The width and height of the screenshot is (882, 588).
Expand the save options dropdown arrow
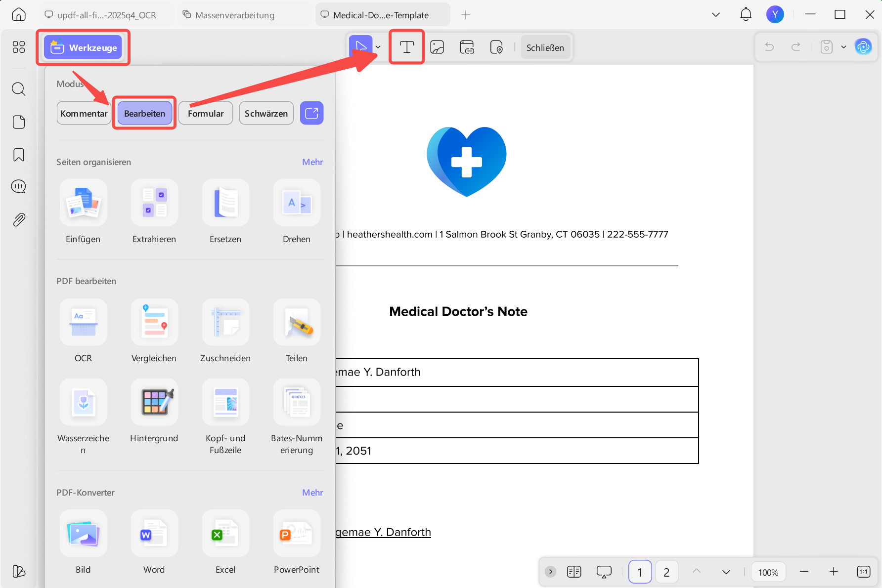click(x=843, y=47)
